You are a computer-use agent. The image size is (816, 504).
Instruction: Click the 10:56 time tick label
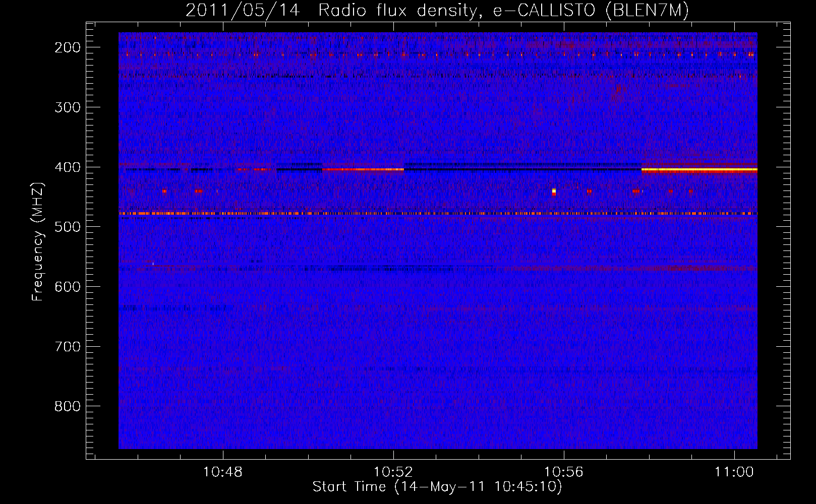point(564,472)
